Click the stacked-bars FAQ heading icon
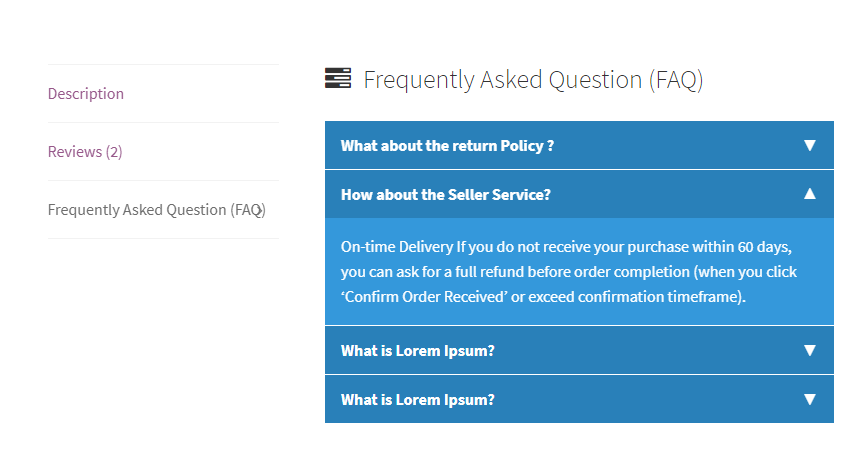 click(338, 78)
